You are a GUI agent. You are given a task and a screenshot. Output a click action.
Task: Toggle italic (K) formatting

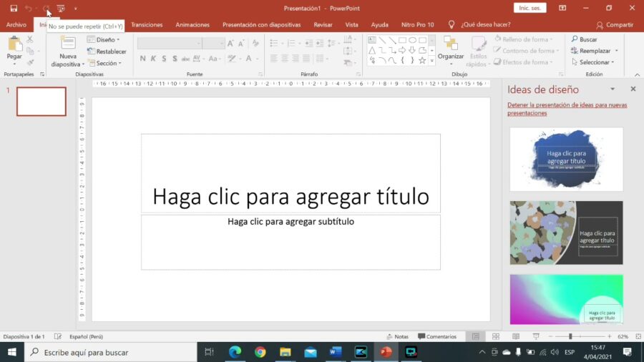pyautogui.click(x=153, y=59)
